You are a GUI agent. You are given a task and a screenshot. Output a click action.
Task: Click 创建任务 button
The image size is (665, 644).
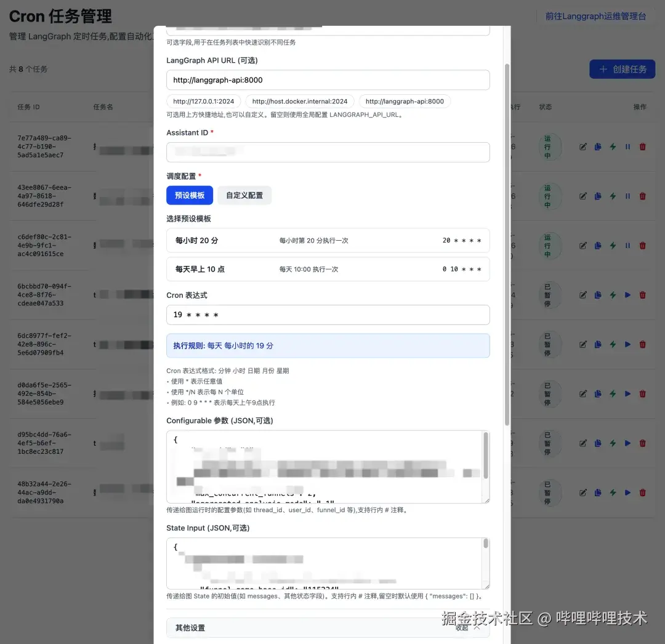(x=622, y=69)
